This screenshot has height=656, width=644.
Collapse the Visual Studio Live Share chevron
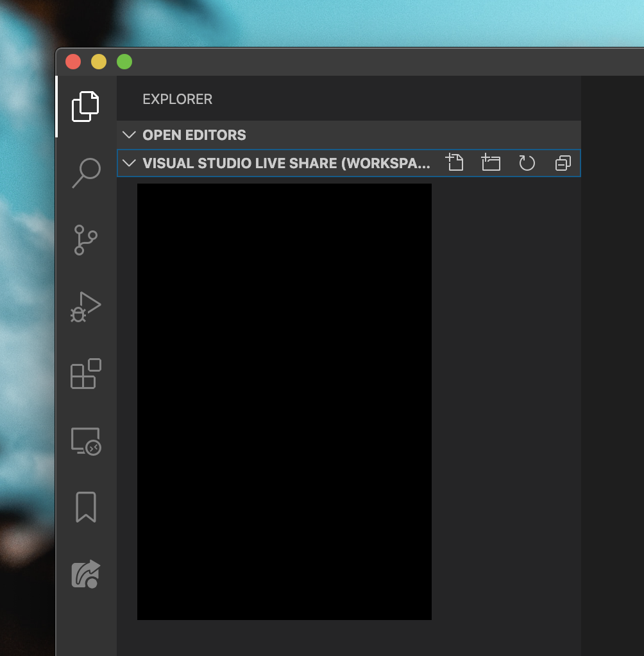pos(129,163)
